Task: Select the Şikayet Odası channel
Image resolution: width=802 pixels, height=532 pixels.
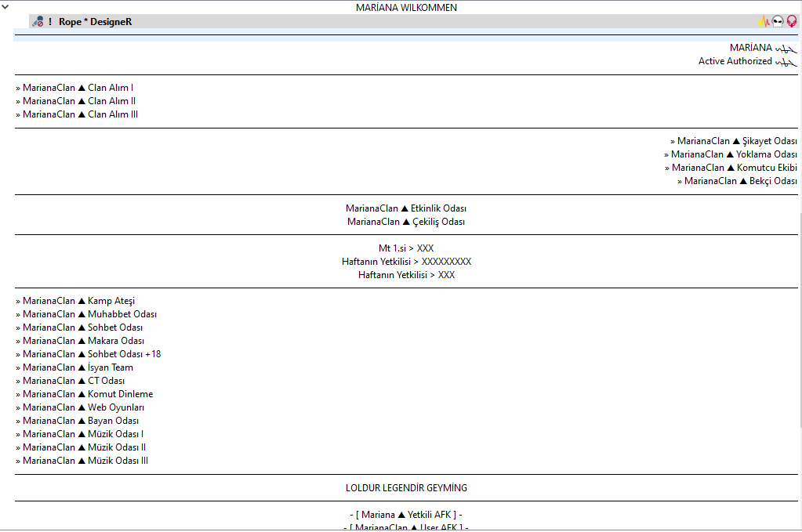Action: 734,141
